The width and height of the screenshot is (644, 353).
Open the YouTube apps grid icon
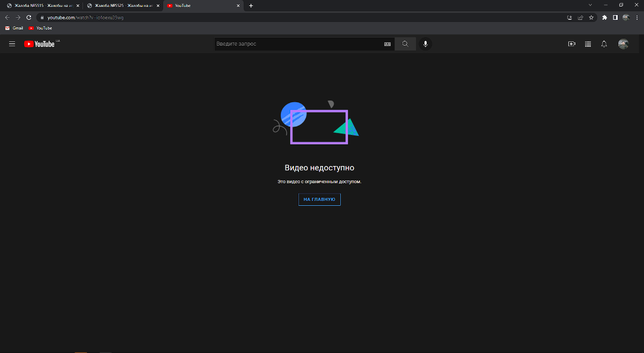coord(588,44)
